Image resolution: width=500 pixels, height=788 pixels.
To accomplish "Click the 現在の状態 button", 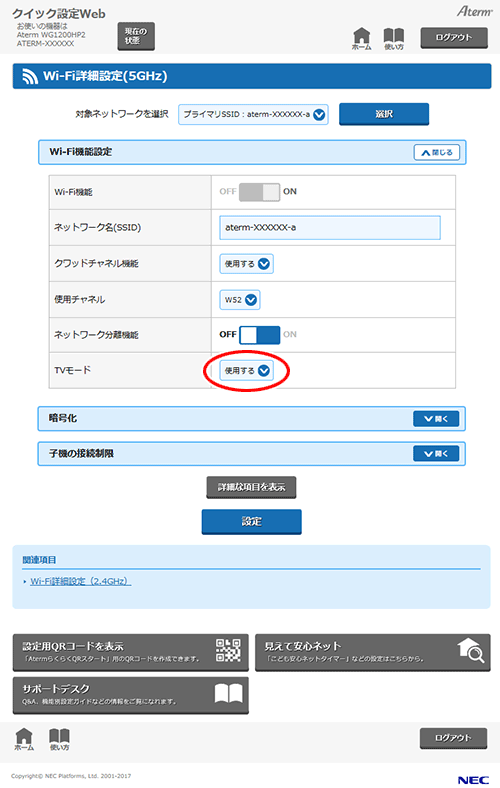I will [136, 36].
